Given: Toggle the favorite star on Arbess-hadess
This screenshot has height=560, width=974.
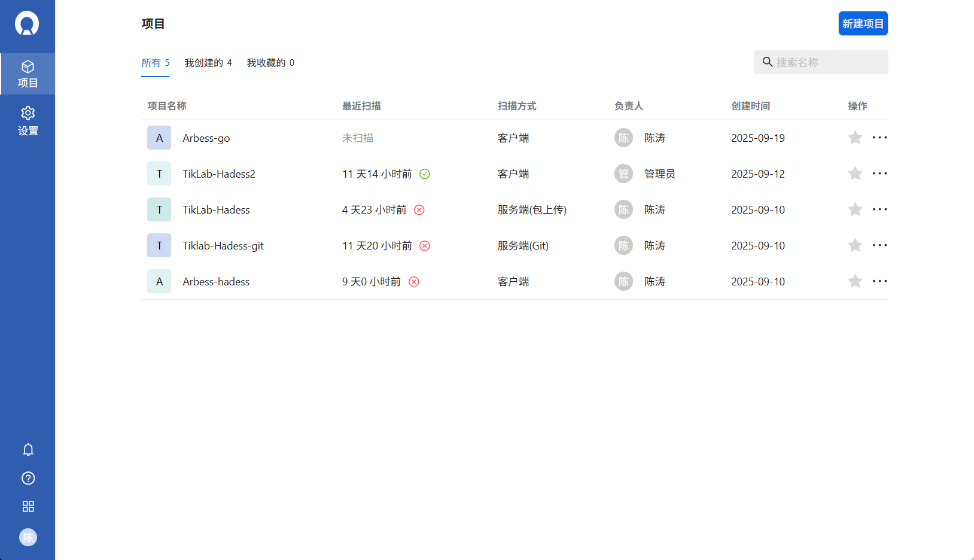Looking at the screenshot, I should [855, 281].
